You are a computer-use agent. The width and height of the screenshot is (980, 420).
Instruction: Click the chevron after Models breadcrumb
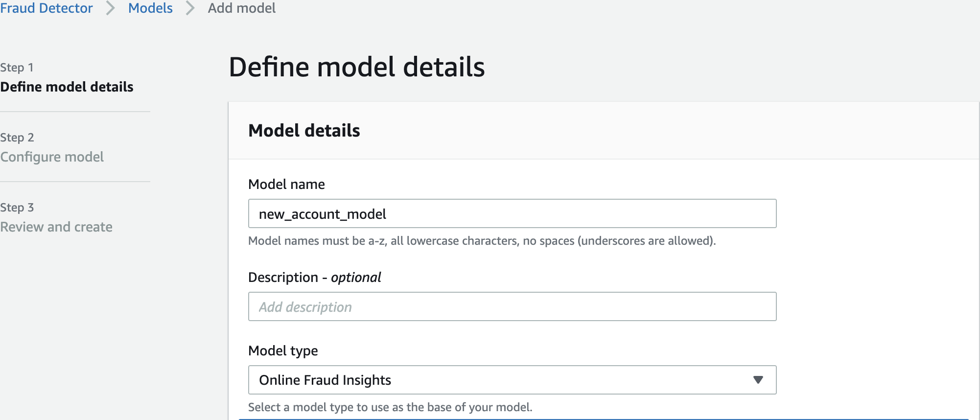tap(190, 8)
